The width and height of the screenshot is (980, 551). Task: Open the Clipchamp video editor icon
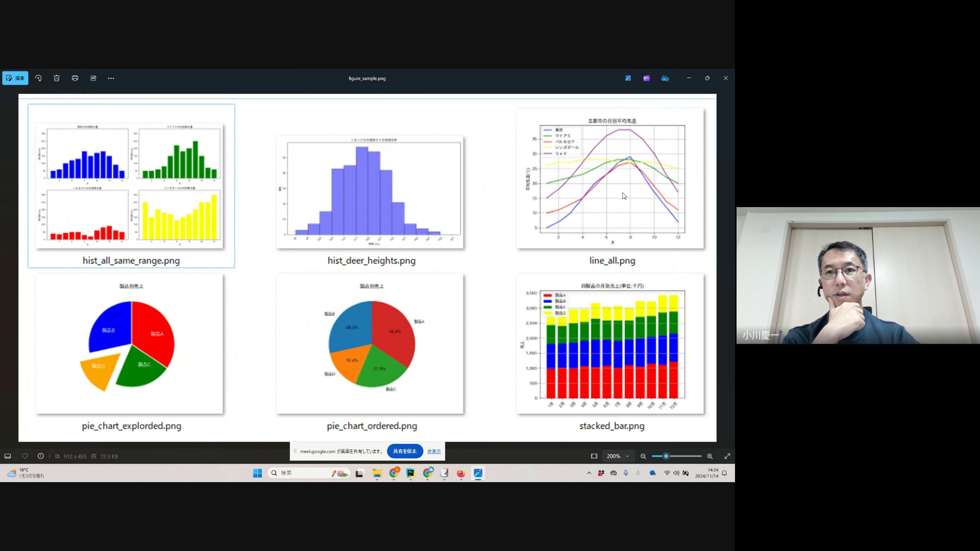click(x=647, y=78)
